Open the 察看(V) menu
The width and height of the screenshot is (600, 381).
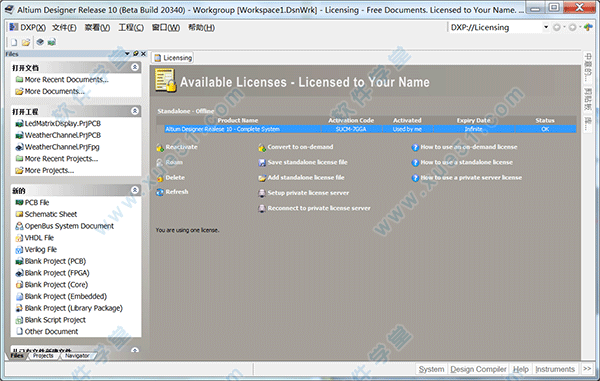click(97, 28)
